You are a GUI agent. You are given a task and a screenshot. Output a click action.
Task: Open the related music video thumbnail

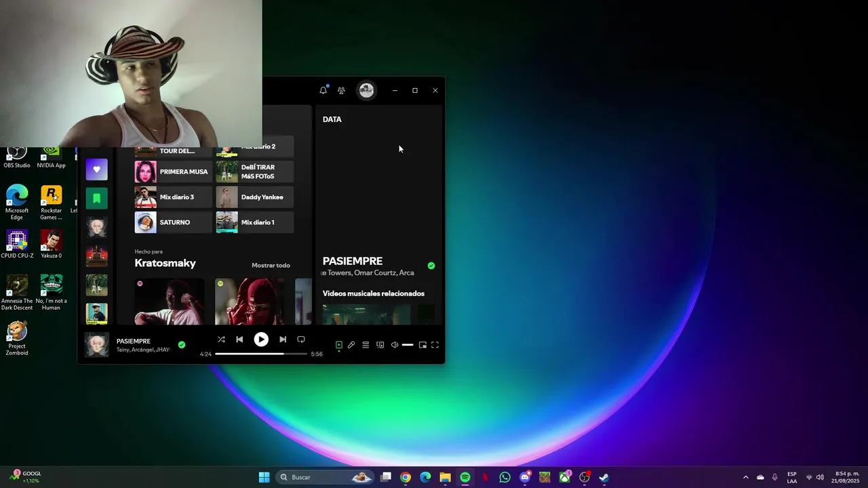click(x=366, y=314)
